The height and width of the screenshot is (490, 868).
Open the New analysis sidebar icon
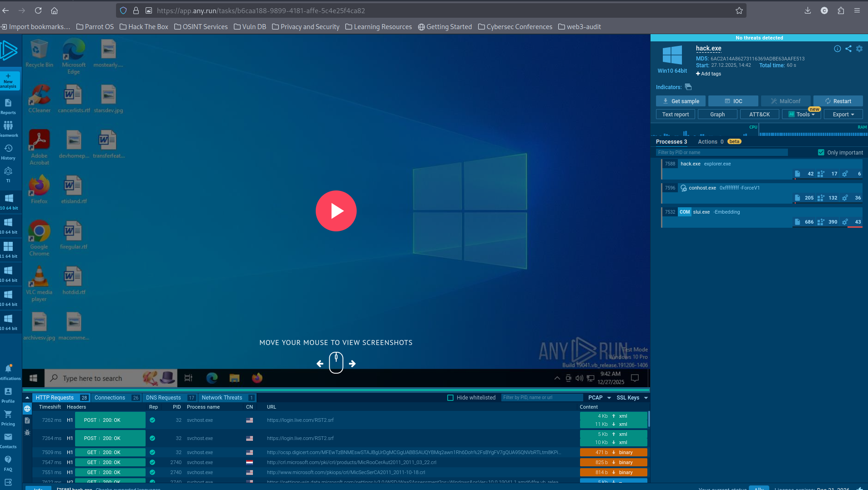(9, 80)
